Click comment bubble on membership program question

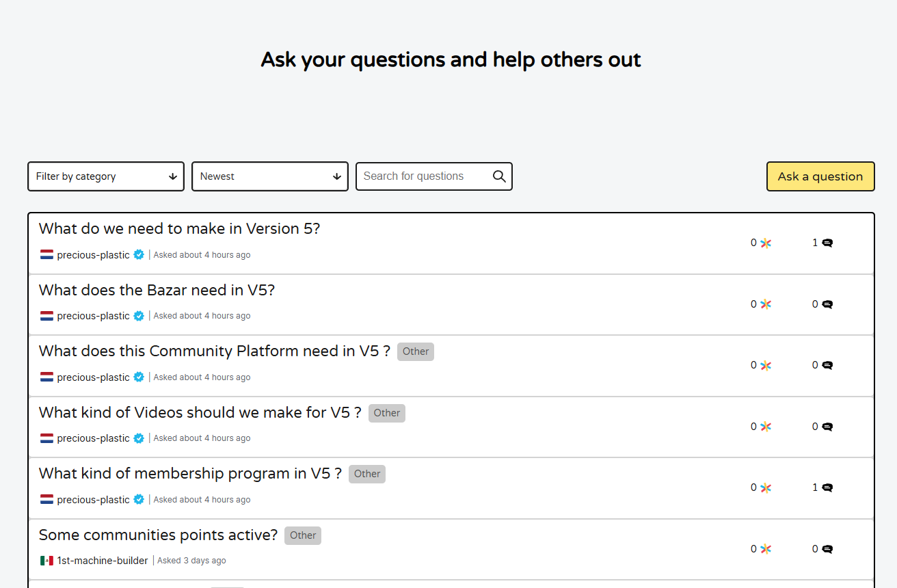point(827,487)
